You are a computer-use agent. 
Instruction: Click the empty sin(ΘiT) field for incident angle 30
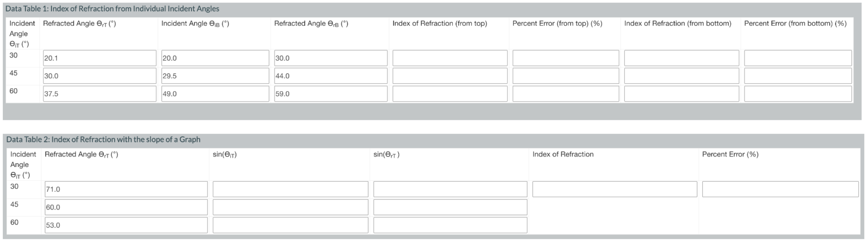point(290,189)
